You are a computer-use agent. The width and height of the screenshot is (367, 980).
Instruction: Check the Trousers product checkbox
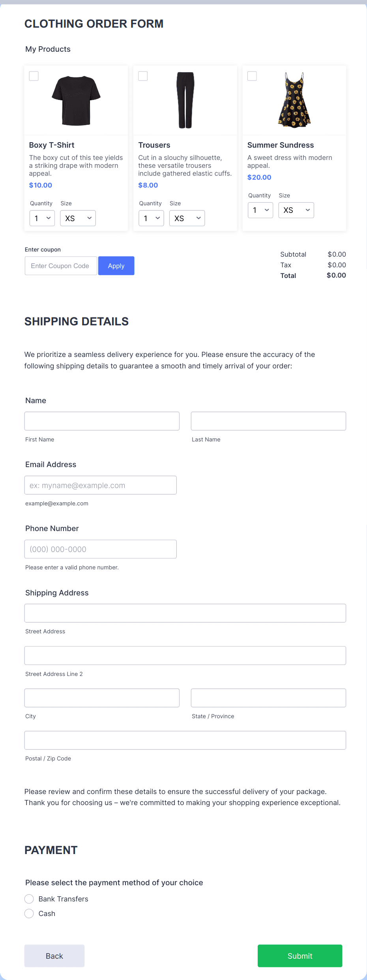143,76
